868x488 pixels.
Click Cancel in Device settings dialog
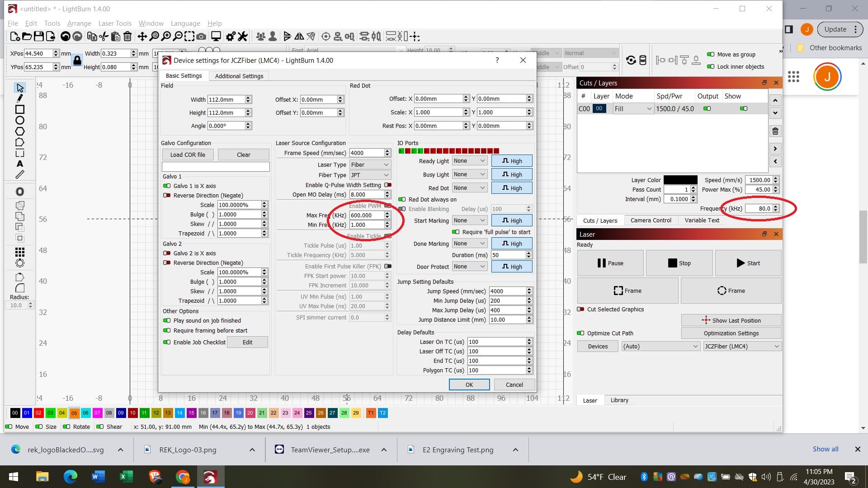(514, 385)
